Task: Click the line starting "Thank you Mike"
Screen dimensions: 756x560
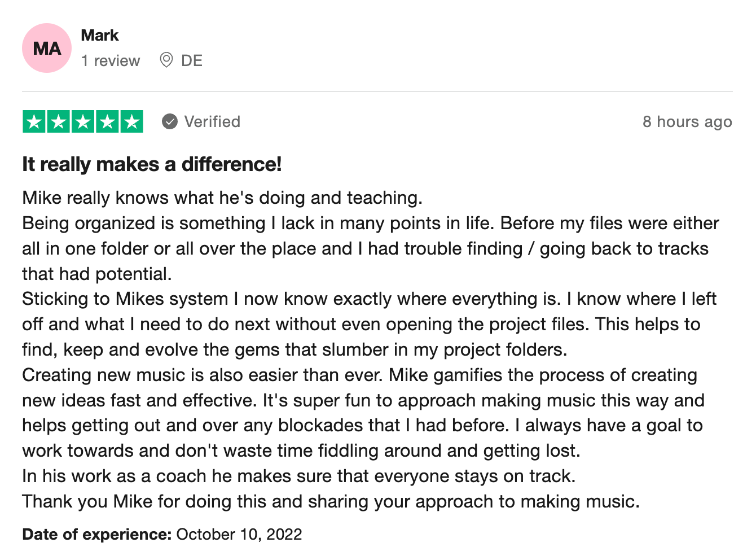Action: coord(331,501)
